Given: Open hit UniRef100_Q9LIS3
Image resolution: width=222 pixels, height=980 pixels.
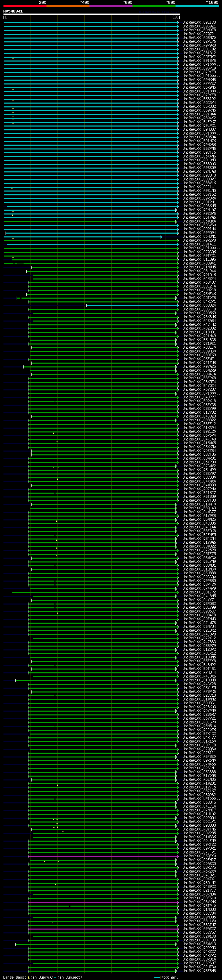Looking at the screenshot, I should 199,23.
